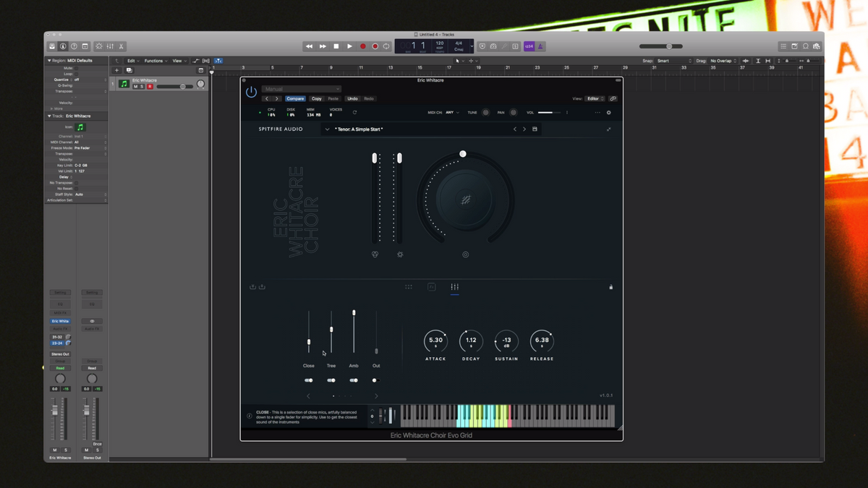This screenshot has width=868, height=488.
Task: Open the Functions menu
Action: [155, 61]
